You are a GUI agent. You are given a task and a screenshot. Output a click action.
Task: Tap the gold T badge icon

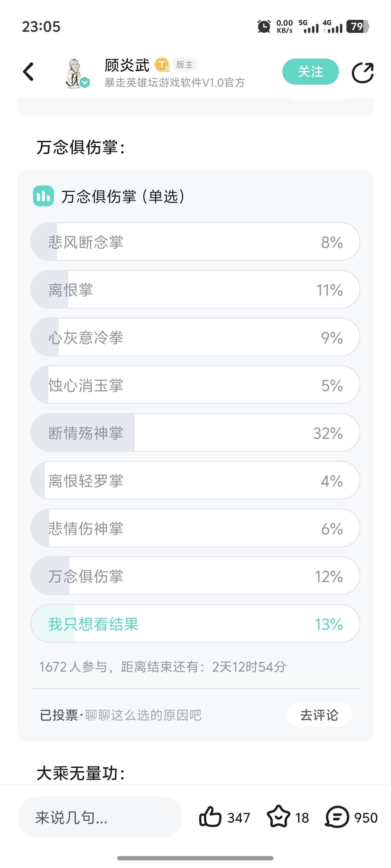click(162, 65)
